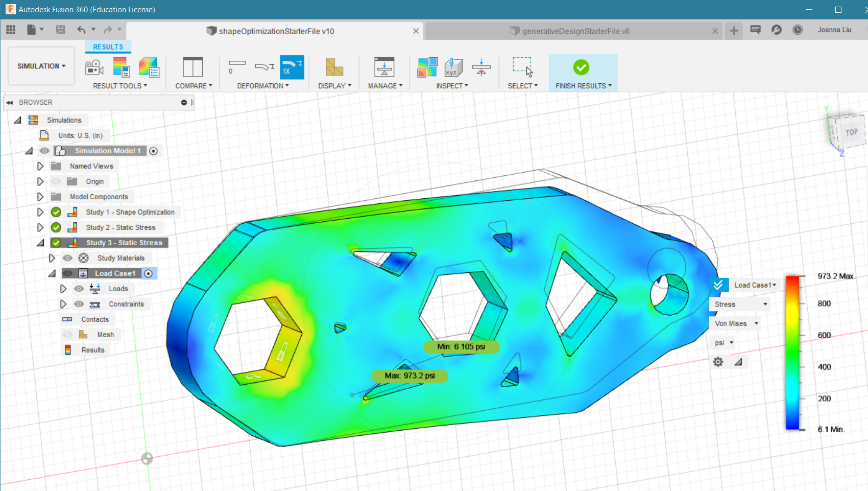868x491 pixels.
Task: Open the legend settings gear
Action: 718,362
